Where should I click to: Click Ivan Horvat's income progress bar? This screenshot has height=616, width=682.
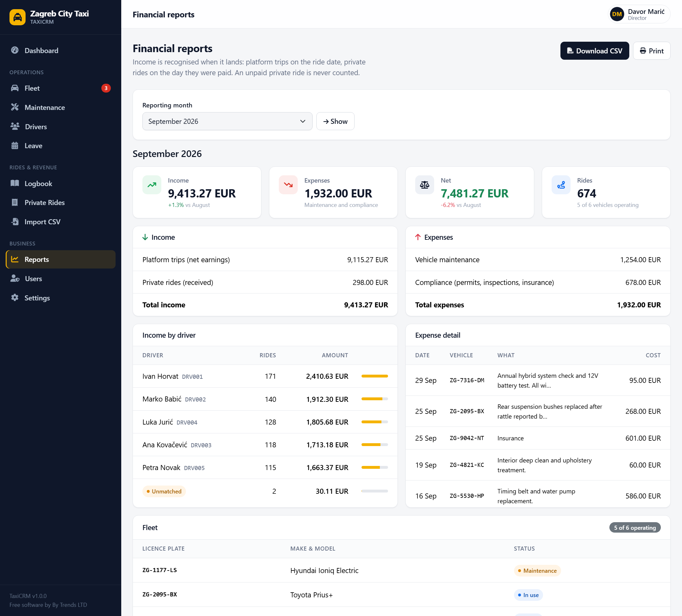pyautogui.click(x=374, y=376)
